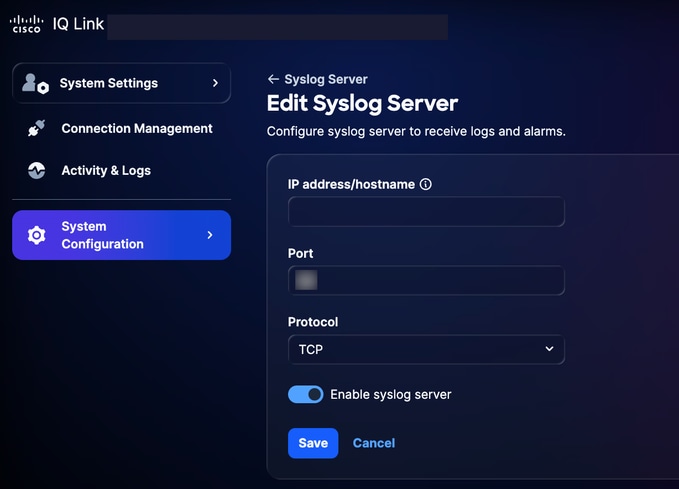Viewport: 679px width, 489px height.
Task: Click the Port input field
Action: click(x=426, y=280)
